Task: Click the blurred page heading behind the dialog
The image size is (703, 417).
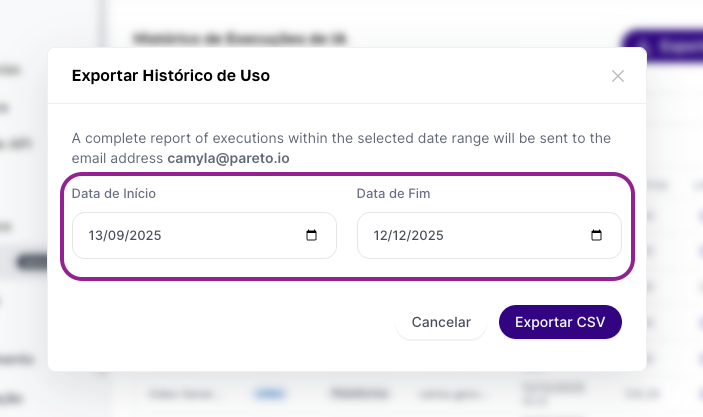Action: click(240, 39)
